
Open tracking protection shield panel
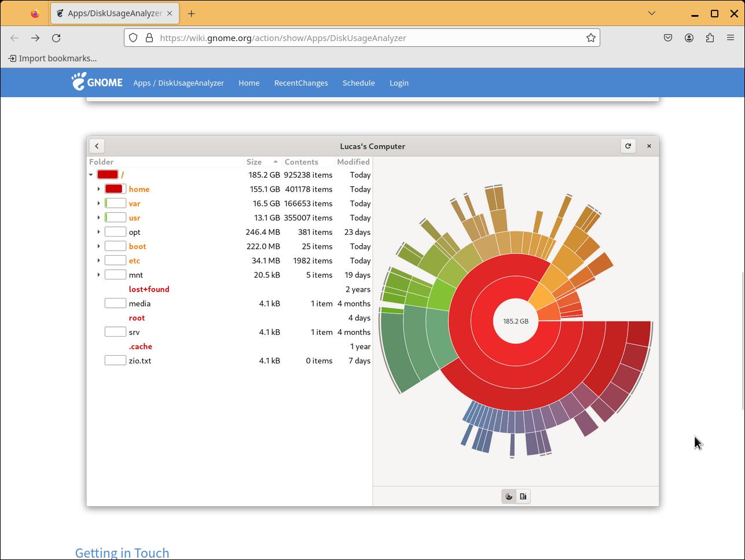click(x=133, y=38)
